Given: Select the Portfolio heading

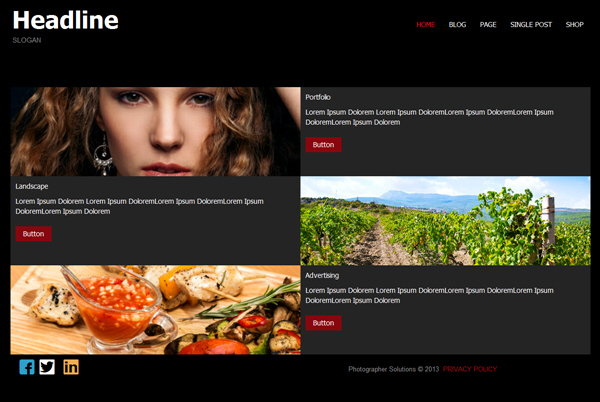Looking at the screenshot, I should (x=318, y=97).
